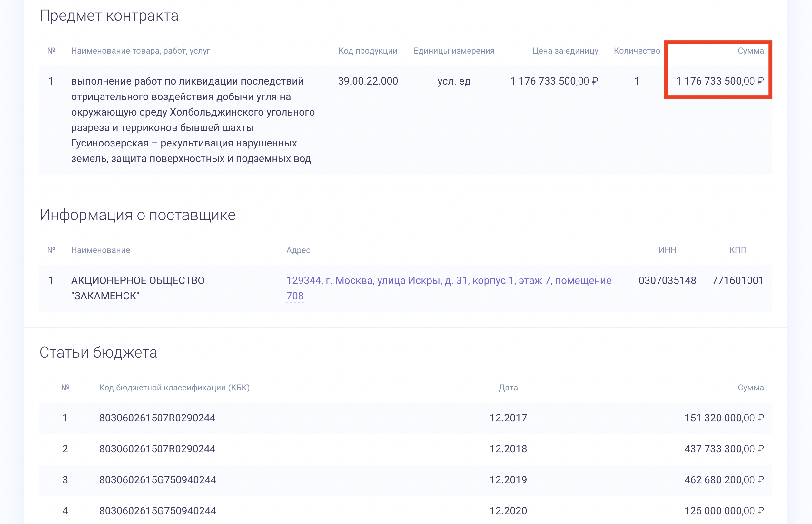This screenshot has height=524, width=812.
Task: Click the 'Информация о поставщике' heading
Action: click(x=137, y=215)
